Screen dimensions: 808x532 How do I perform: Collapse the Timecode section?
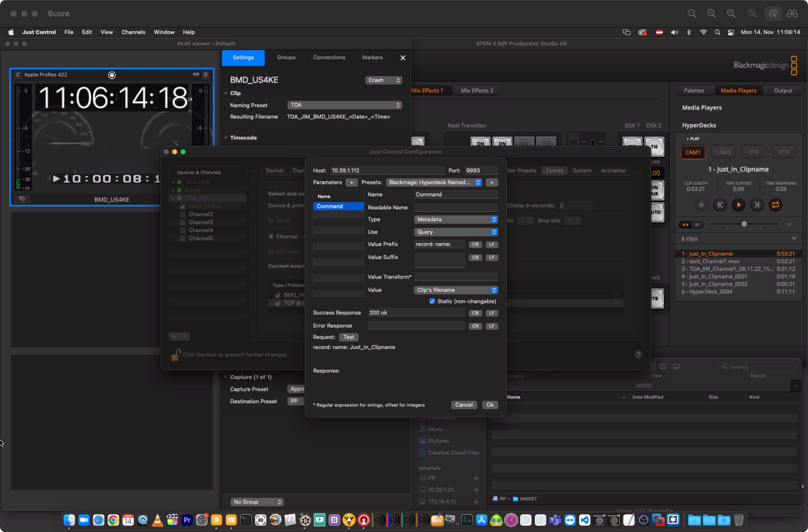point(226,138)
